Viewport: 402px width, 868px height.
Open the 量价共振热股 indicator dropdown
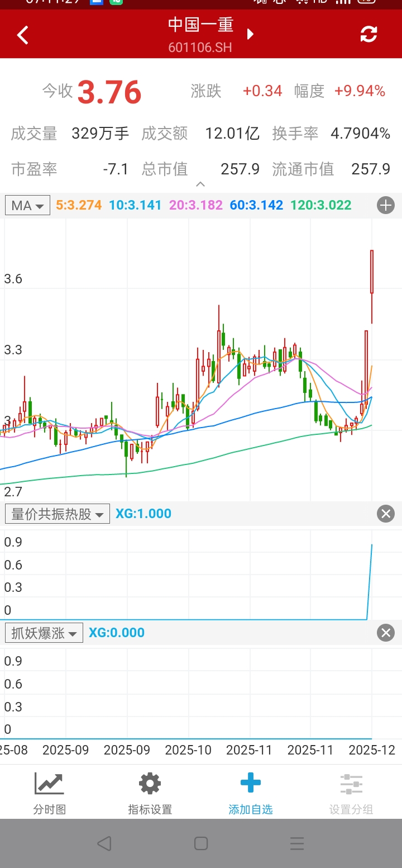coord(58,514)
